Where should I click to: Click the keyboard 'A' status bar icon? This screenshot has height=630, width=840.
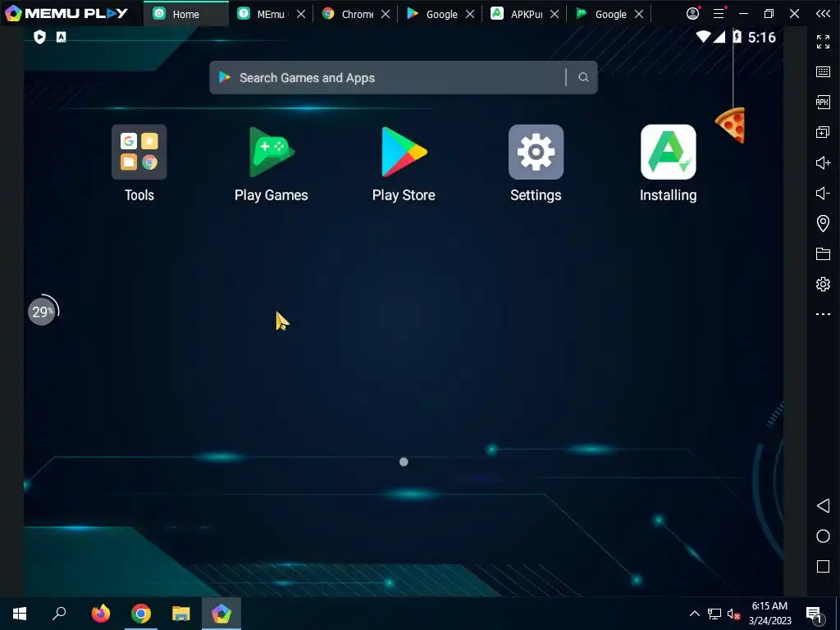pyautogui.click(x=61, y=37)
